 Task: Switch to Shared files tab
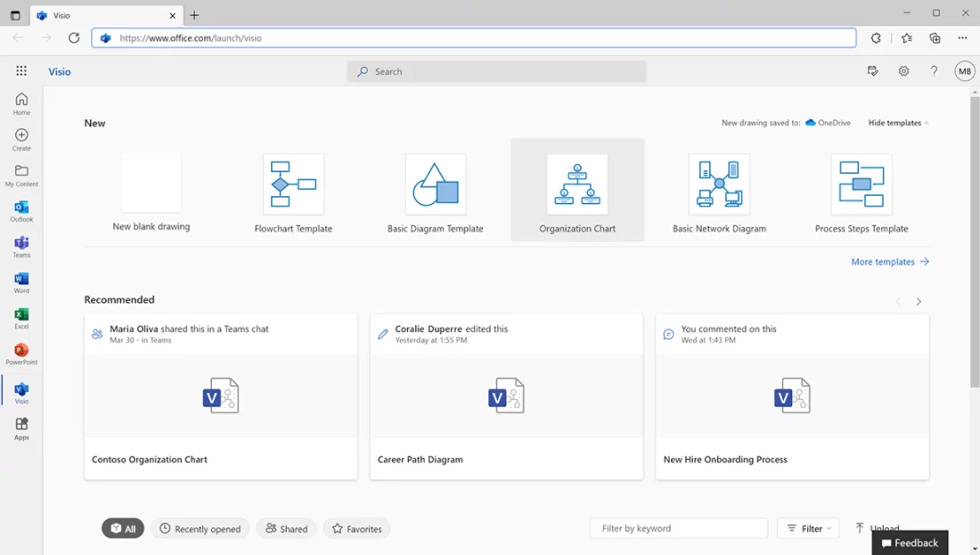tap(286, 528)
